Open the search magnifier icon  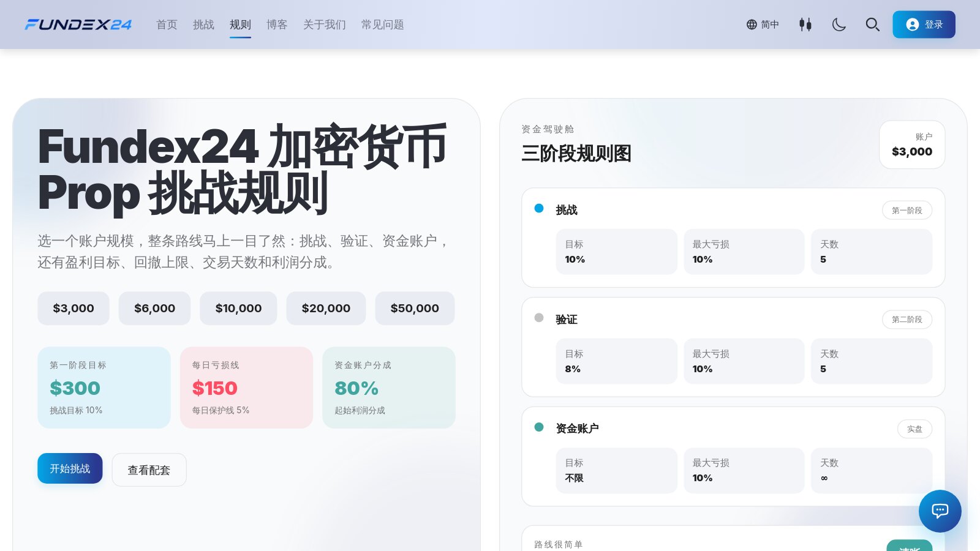pyautogui.click(x=873, y=24)
